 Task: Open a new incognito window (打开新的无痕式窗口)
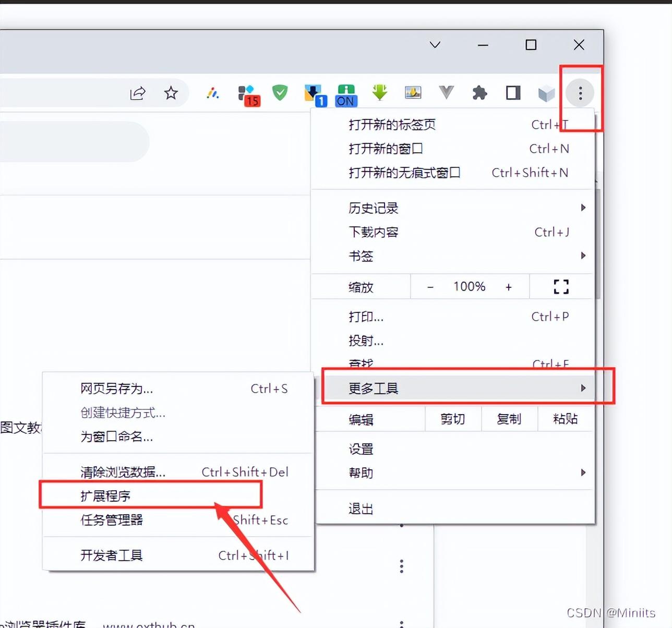click(x=453, y=173)
